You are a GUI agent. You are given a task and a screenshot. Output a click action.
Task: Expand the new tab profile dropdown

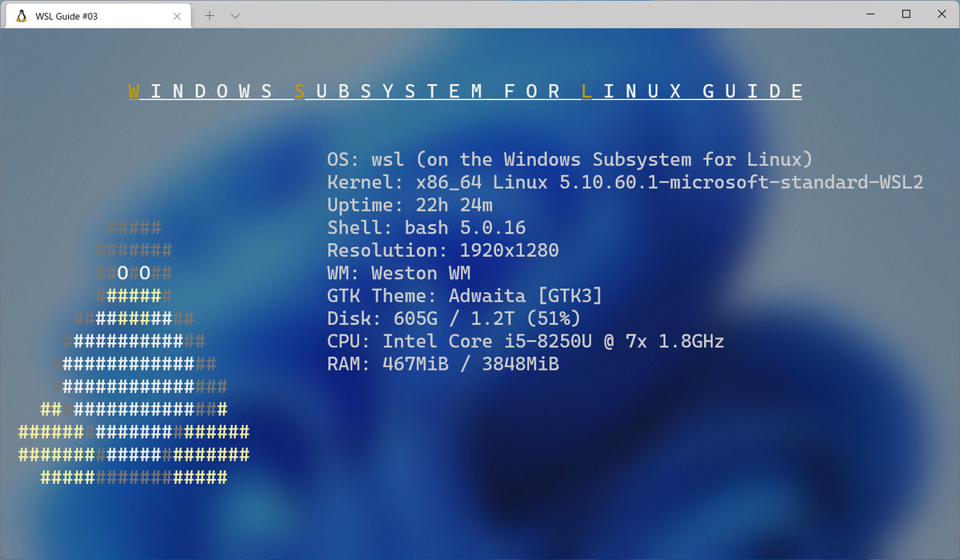pyautogui.click(x=235, y=16)
